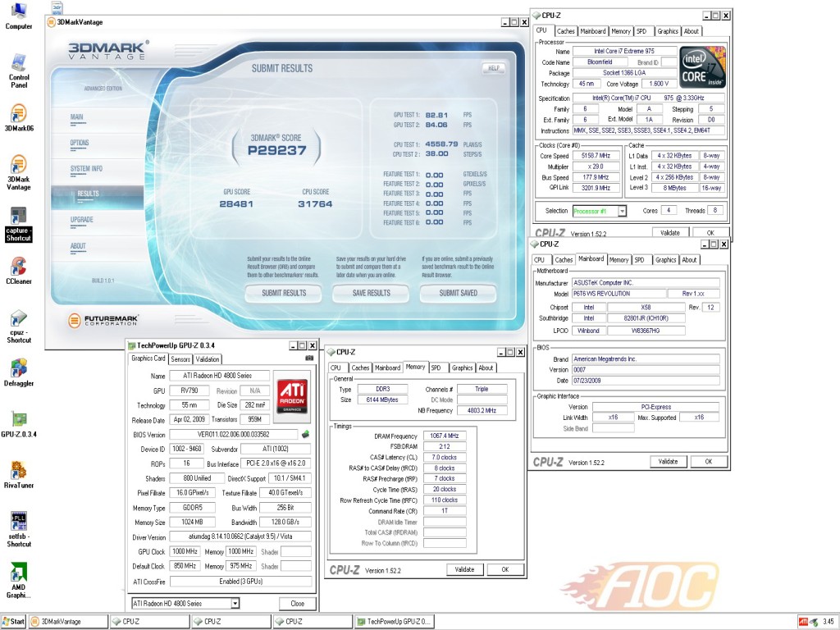Open the graphics card selector dropdown in GPU-Z
Image resolution: width=840 pixels, height=630 pixels.
(235, 604)
